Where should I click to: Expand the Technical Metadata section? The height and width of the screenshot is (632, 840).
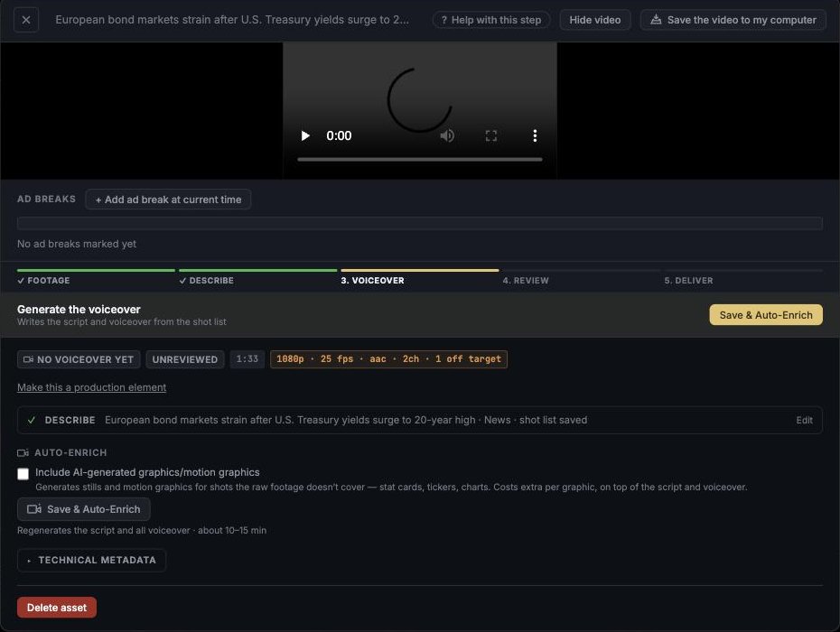point(91,561)
